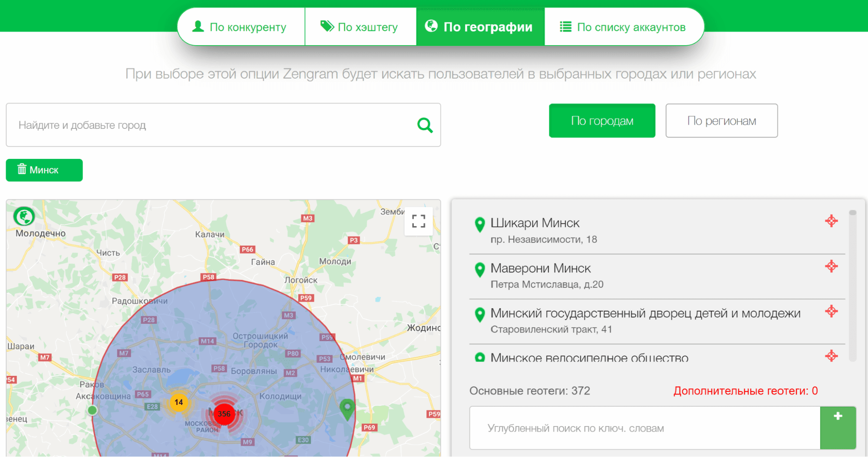Select the Маверони Минск list entry
Viewport: 868px width, 457px height.
657,276
